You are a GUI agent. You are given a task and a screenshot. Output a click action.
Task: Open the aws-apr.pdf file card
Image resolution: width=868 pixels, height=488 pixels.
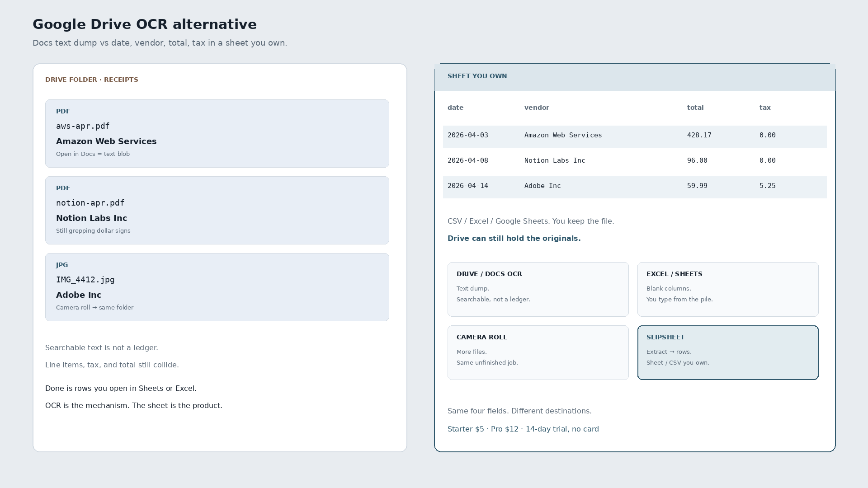click(217, 134)
